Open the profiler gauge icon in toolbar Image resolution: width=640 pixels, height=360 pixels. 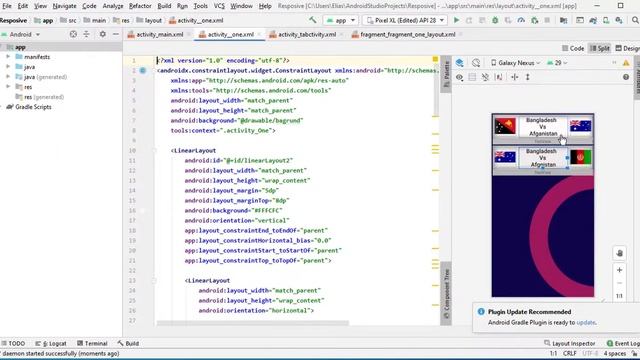[x=521, y=20]
